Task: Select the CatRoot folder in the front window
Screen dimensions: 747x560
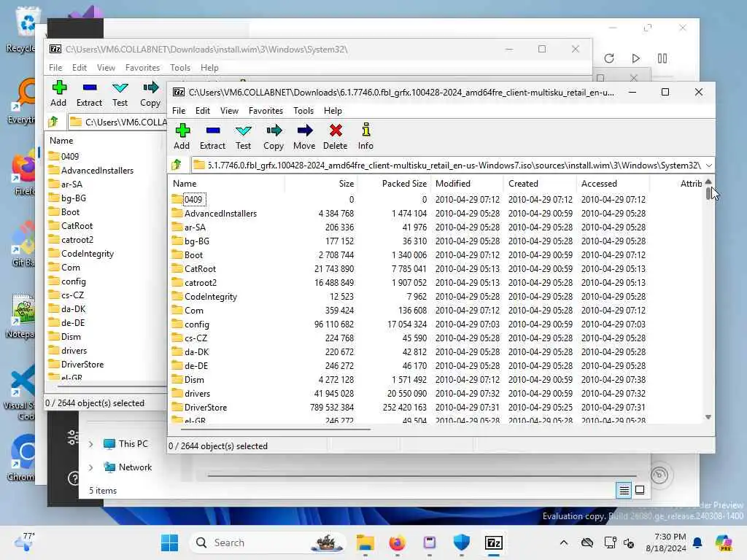Action: [200, 269]
